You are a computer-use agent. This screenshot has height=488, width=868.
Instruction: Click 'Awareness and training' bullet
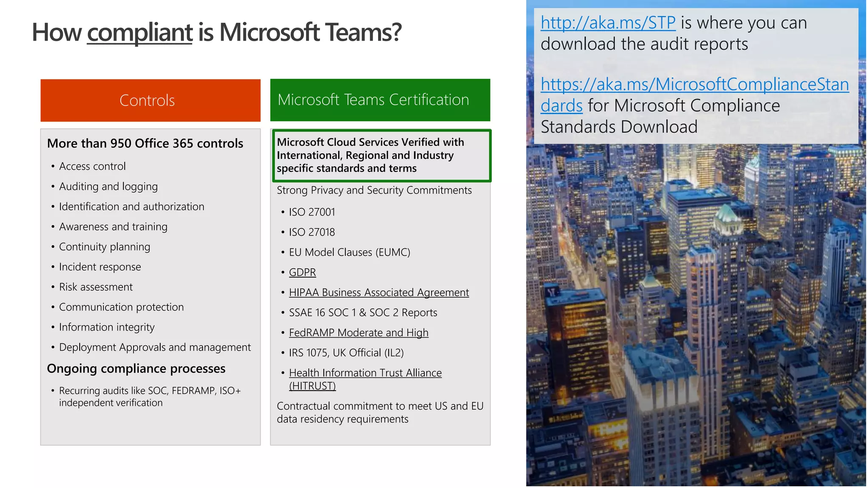pyautogui.click(x=113, y=227)
